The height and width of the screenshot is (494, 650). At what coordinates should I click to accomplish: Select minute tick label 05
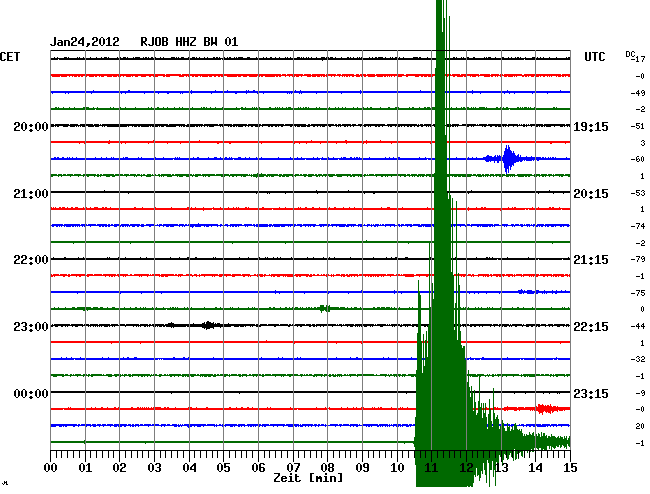pos(223,468)
